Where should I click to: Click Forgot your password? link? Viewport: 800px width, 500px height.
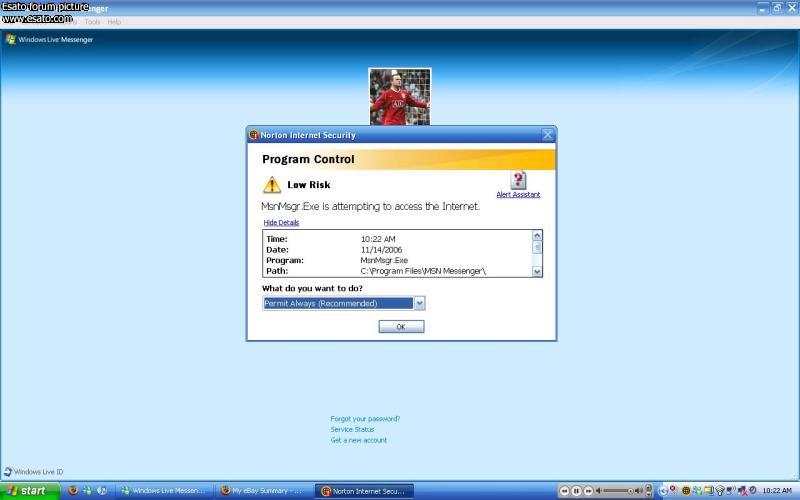click(x=365, y=419)
